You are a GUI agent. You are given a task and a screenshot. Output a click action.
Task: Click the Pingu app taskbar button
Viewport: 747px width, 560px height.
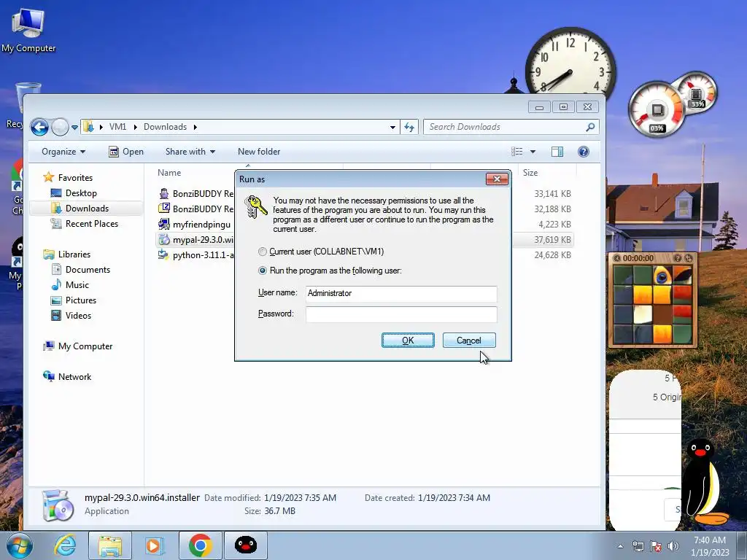point(246,545)
